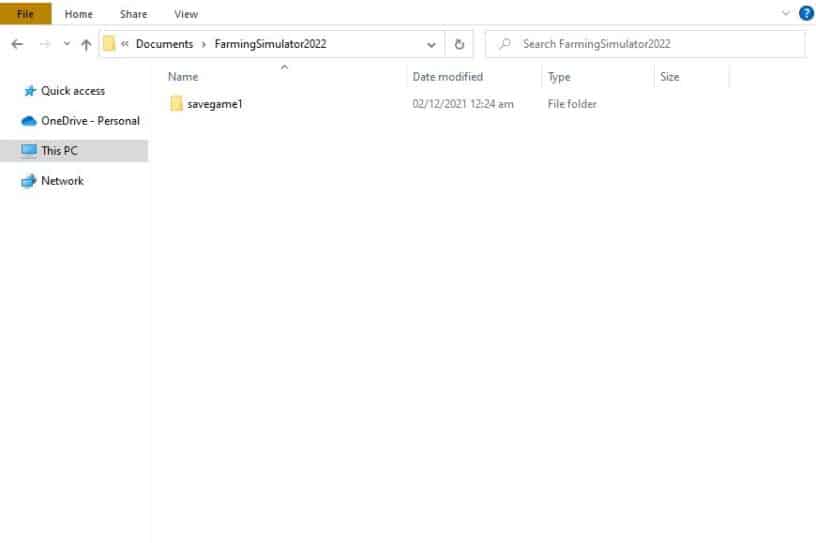Go back with the left arrow
The image size is (816, 543).
[17, 44]
